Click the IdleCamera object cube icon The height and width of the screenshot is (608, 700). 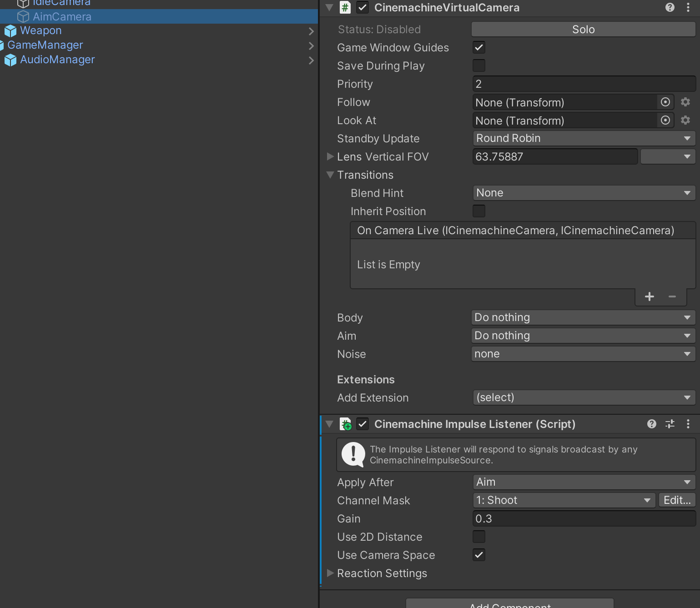pyautogui.click(x=23, y=4)
